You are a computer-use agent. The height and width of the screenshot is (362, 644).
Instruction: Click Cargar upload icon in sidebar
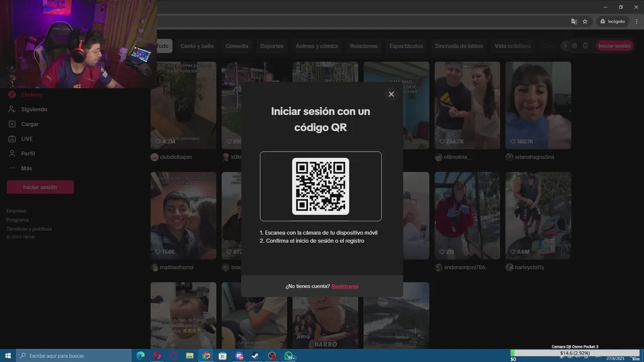tap(12, 124)
